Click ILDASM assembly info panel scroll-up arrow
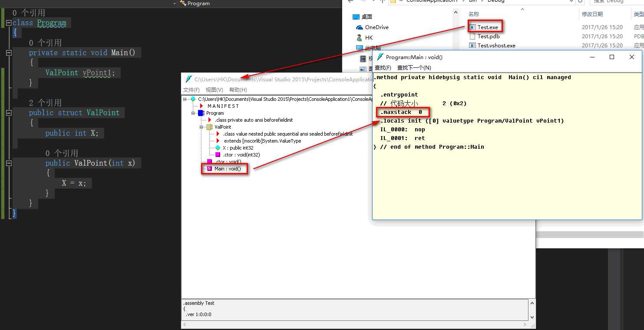644x330 pixels. 532,303
